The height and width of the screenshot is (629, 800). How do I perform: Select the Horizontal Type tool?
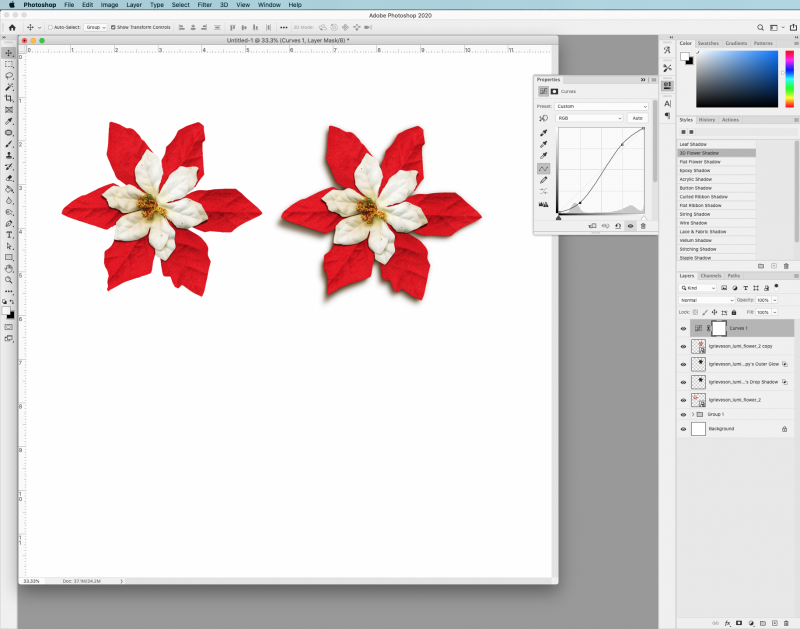click(x=9, y=235)
